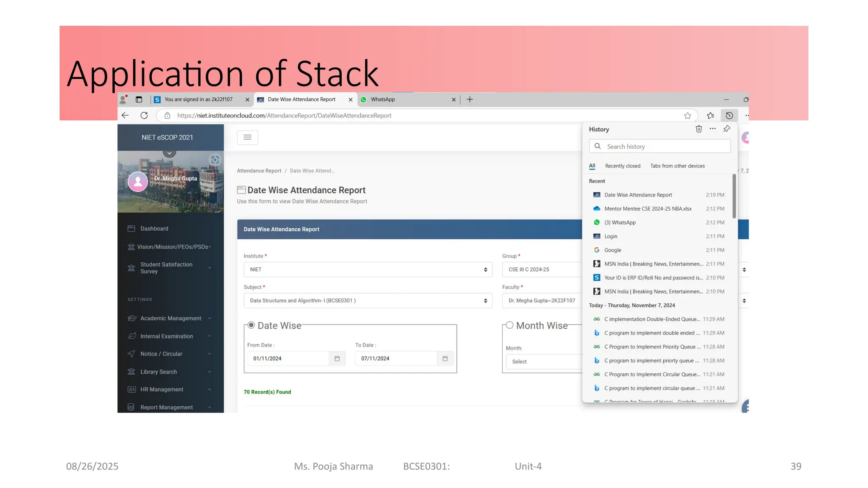Collapse profile with chevron under NIET eSCOP
The width and height of the screenshot is (868, 488).
coord(169,153)
